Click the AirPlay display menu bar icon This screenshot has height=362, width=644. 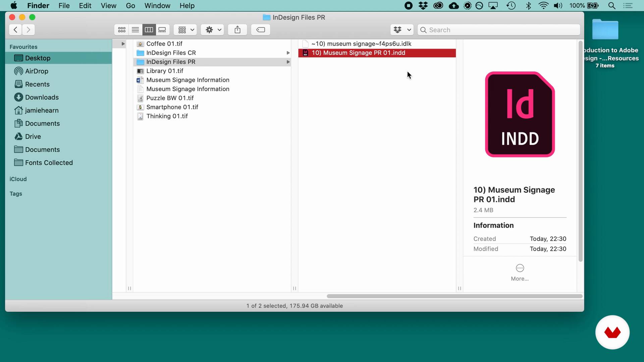coord(493,6)
